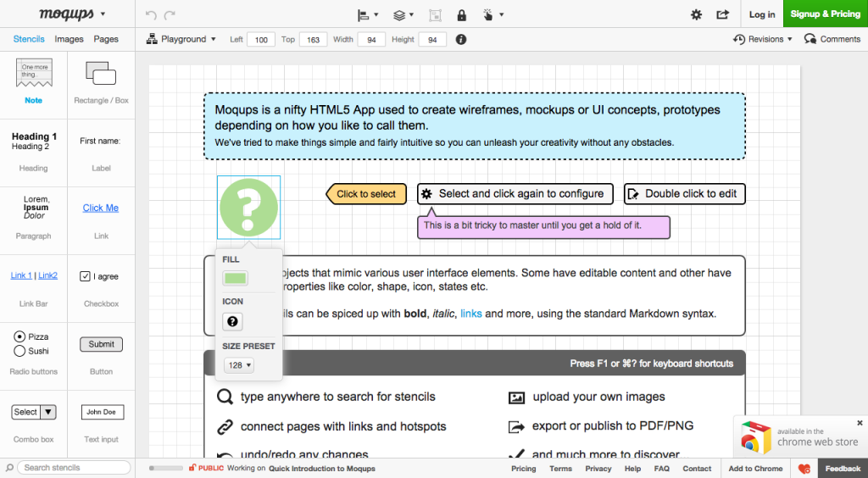Image resolution: width=868 pixels, height=478 pixels.
Task: Click the Feedback button
Action: 843,469
